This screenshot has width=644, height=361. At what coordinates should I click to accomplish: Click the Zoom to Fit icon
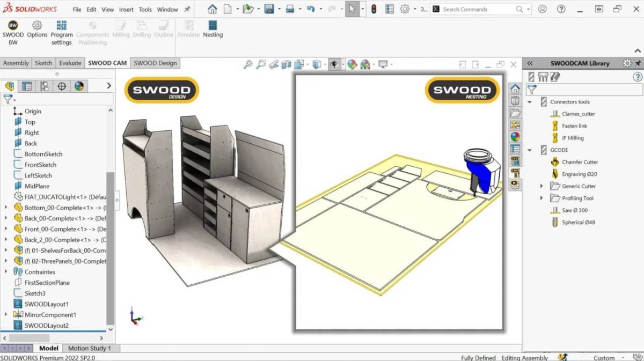click(x=248, y=64)
